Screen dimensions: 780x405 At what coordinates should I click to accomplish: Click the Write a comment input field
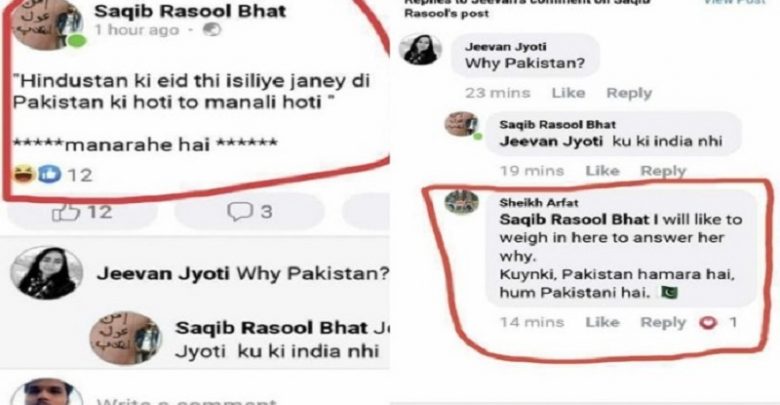pyautogui.click(x=187, y=401)
